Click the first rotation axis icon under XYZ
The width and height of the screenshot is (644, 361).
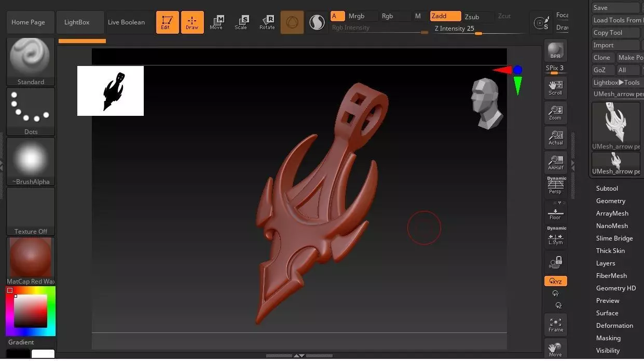pos(555,293)
